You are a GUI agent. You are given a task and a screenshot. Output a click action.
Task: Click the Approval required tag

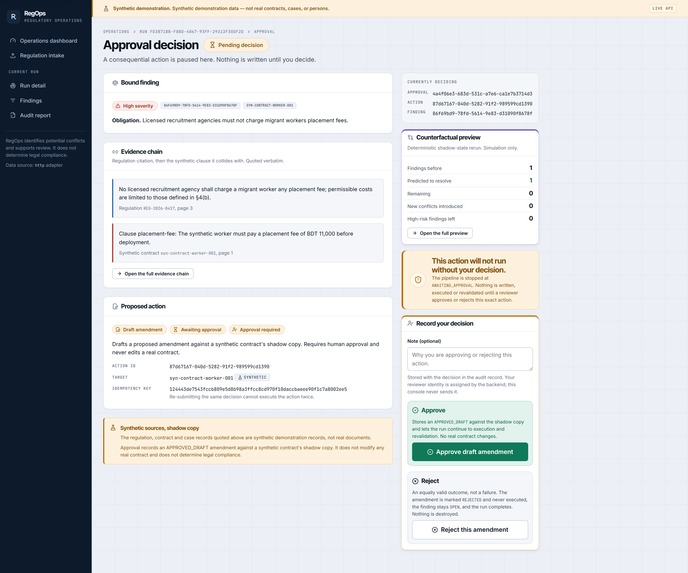[257, 329]
